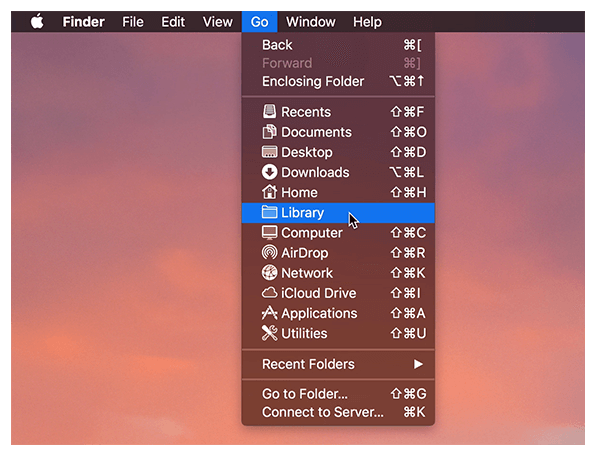Open AirDrop text label
This screenshot has height=455, width=596.
click(x=304, y=253)
